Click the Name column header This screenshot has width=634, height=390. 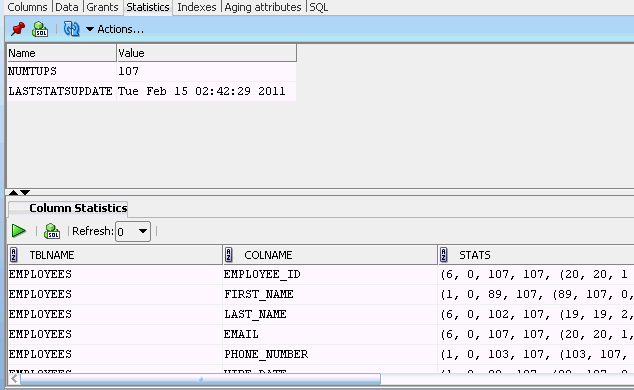click(61, 53)
